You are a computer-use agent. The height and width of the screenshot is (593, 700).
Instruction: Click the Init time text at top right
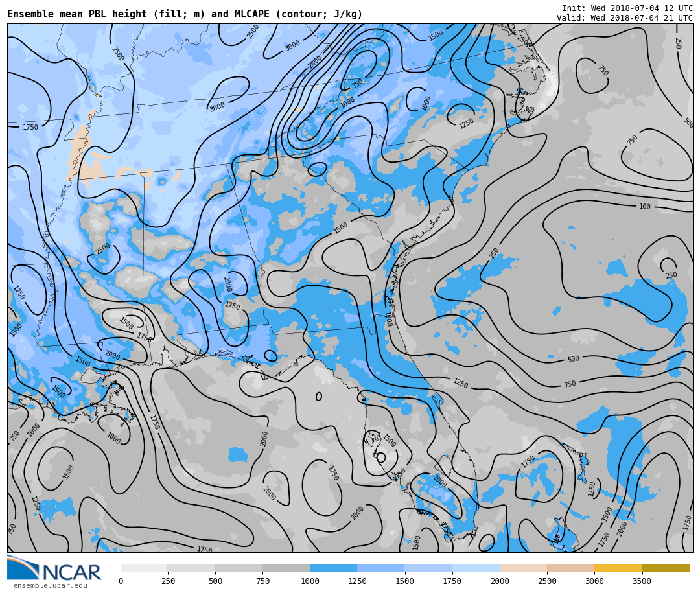627,8
